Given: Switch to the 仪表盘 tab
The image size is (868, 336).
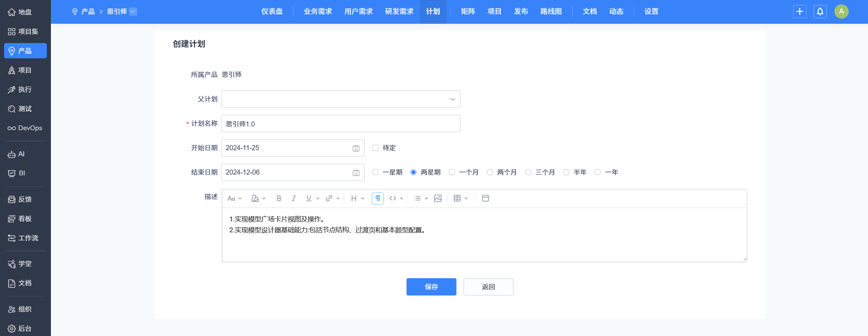Looking at the screenshot, I should coord(272,12).
